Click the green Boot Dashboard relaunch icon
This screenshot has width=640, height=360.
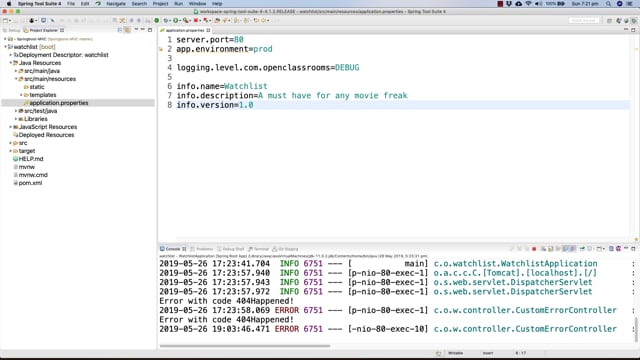tap(157, 20)
